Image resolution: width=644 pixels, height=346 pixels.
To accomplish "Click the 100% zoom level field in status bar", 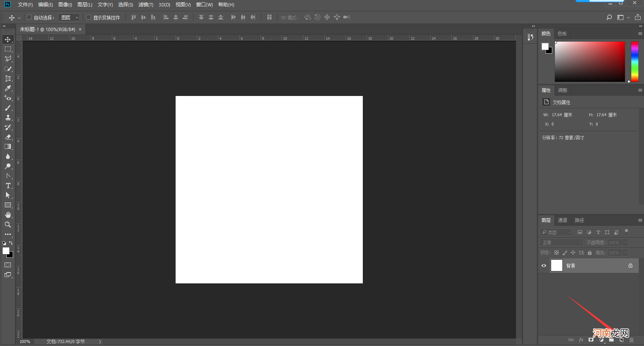I will 25,342.
